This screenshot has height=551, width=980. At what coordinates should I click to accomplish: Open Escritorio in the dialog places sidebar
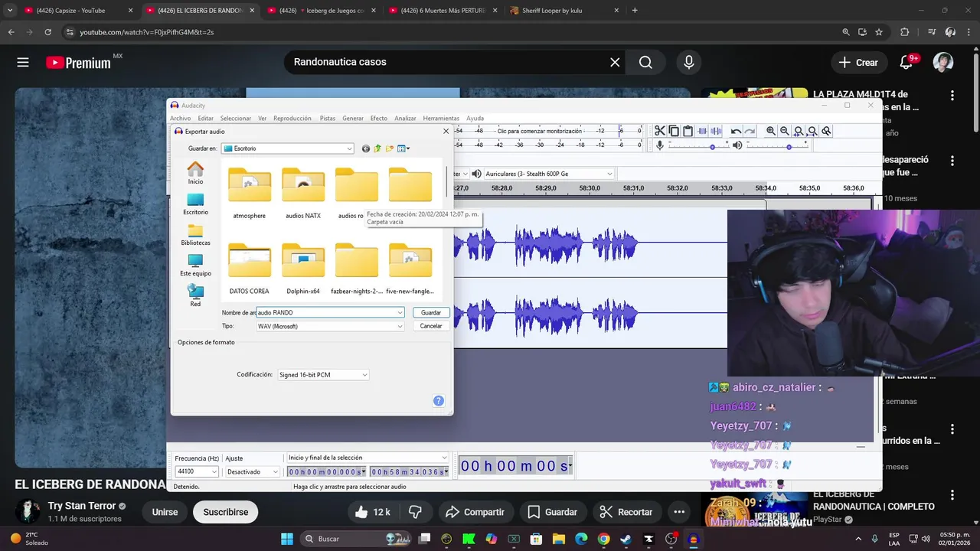tap(195, 204)
